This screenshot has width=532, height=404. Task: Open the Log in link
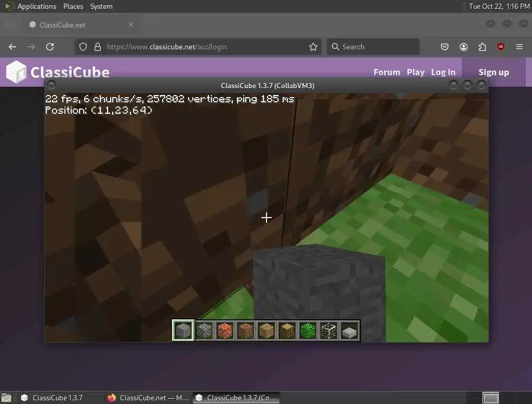click(x=443, y=72)
